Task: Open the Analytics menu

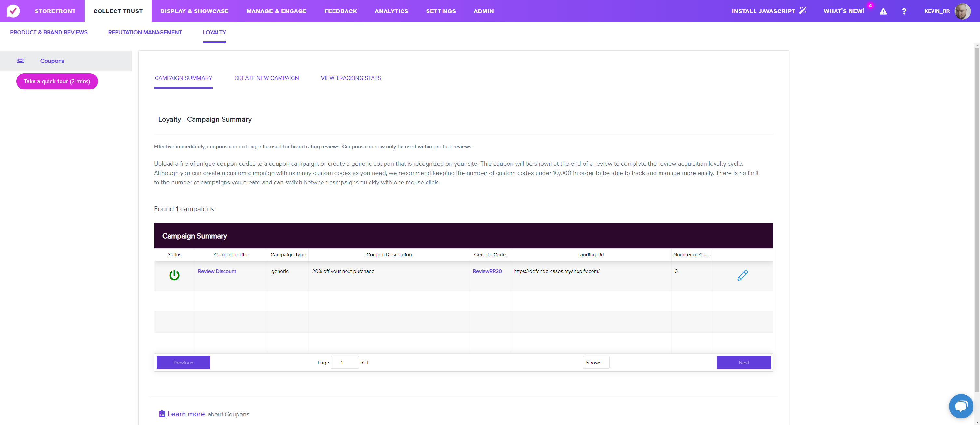Action: [391, 11]
